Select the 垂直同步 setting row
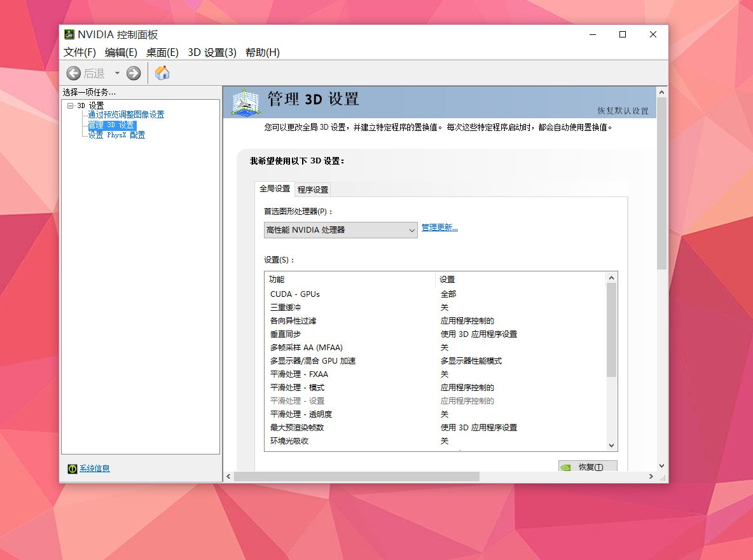The image size is (753, 560). coord(286,334)
